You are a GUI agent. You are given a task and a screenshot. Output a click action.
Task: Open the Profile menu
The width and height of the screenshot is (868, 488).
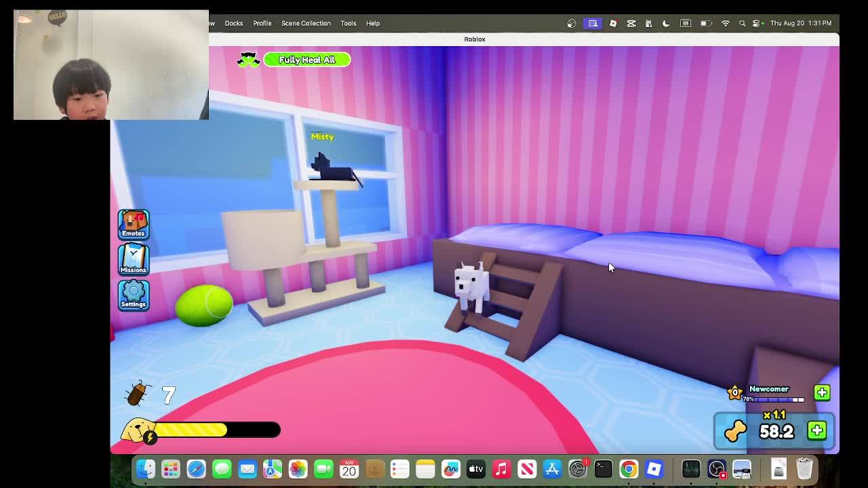click(262, 23)
